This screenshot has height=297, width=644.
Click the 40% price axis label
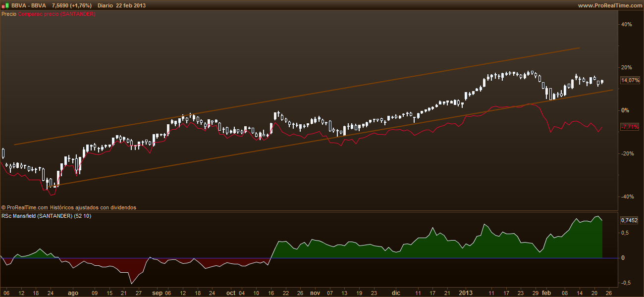(627, 24)
